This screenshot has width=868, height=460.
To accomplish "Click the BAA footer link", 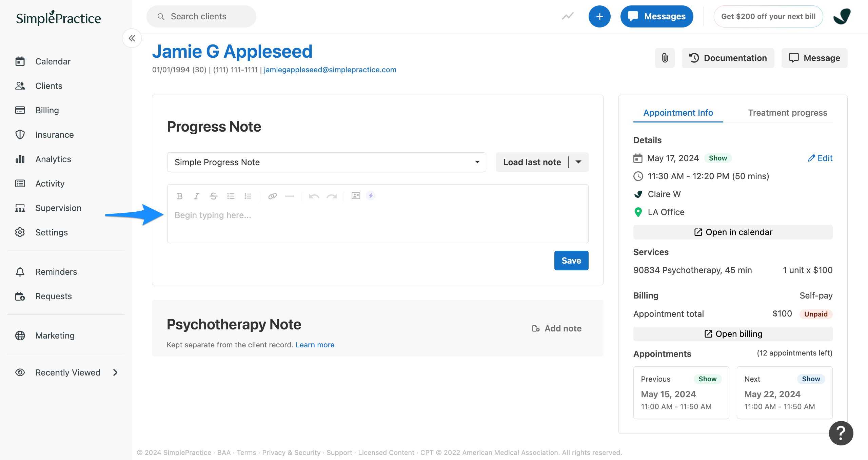I will coord(224,453).
